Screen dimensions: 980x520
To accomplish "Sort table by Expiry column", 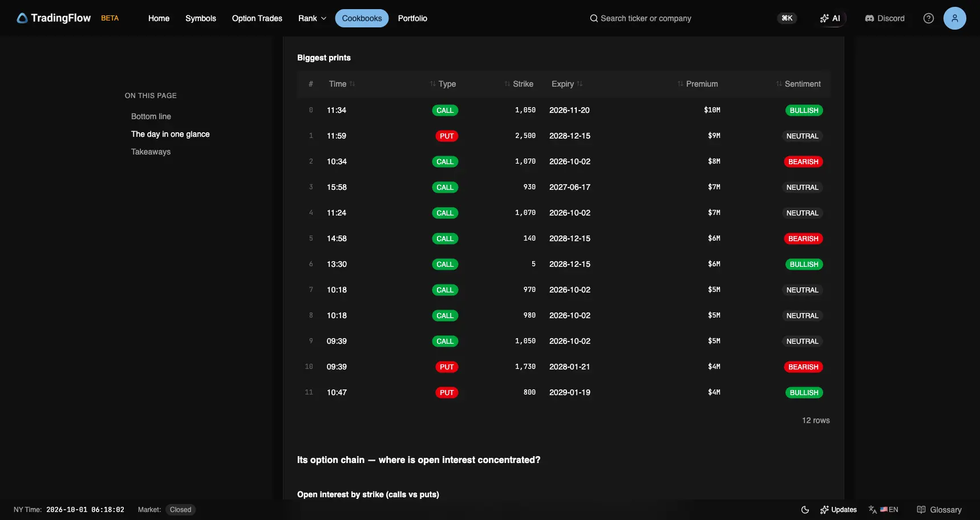I will pyautogui.click(x=567, y=84).
